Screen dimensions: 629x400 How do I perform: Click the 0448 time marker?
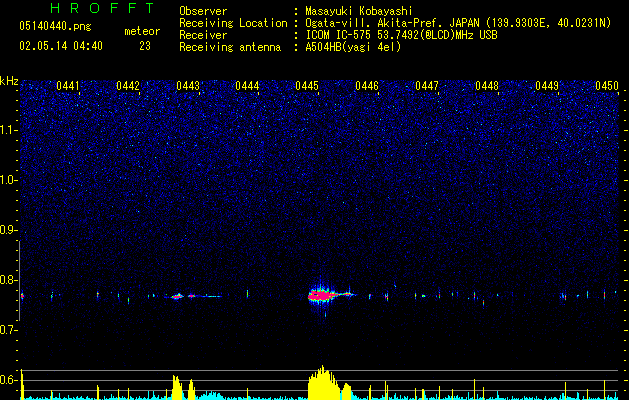487,86
